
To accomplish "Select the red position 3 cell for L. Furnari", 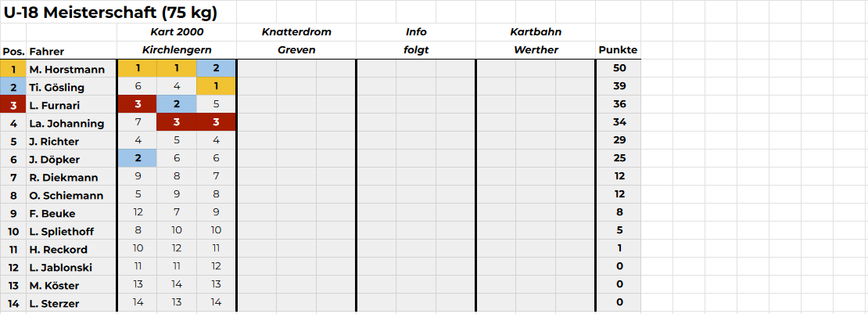I will coord(13,105).
